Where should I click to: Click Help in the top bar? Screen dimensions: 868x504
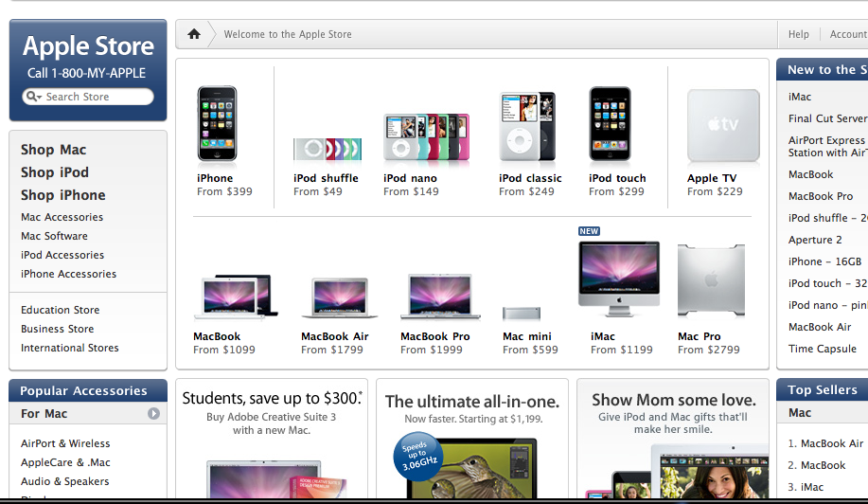point(799,34)
